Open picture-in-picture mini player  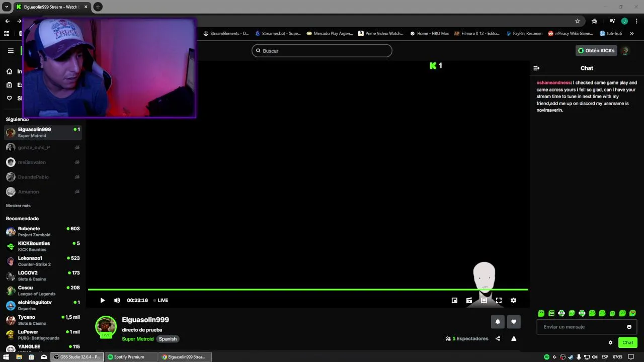click(x=454, y=300)
